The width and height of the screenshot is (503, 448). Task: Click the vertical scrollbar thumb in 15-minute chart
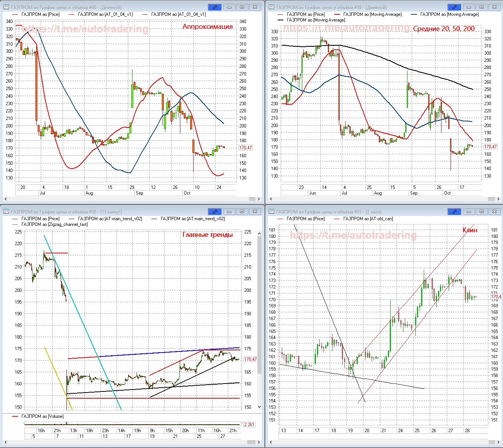259,302
